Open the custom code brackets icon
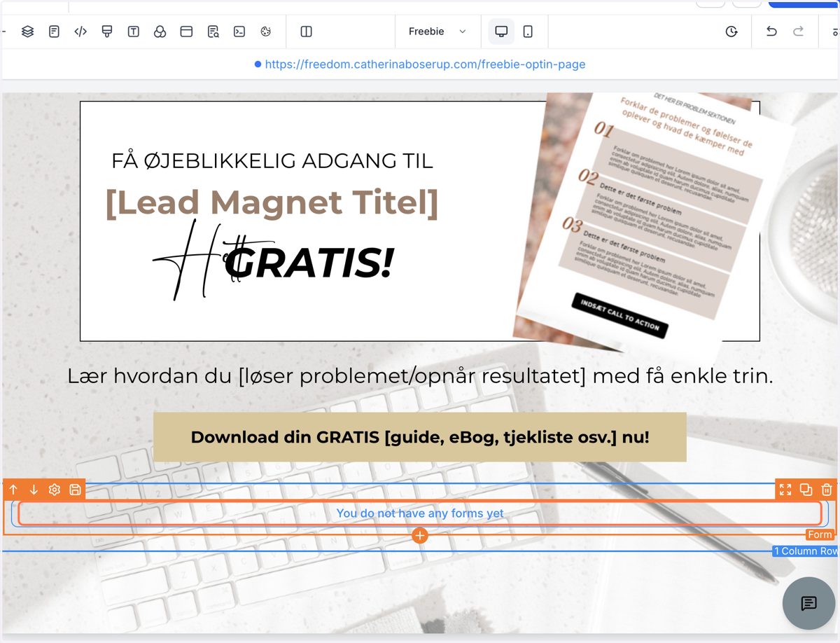 coord(80,32)
